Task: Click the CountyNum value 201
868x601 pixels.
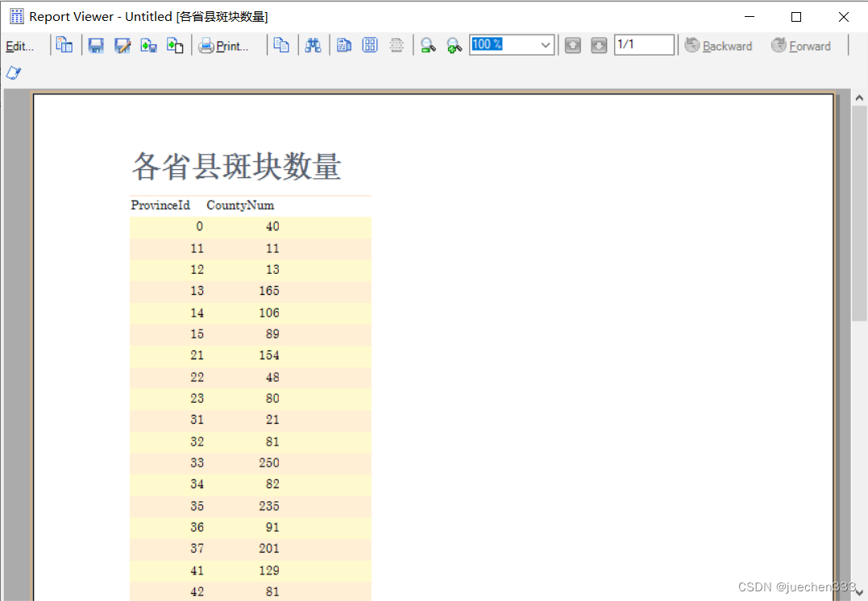Action: click(x=269, y=548)
